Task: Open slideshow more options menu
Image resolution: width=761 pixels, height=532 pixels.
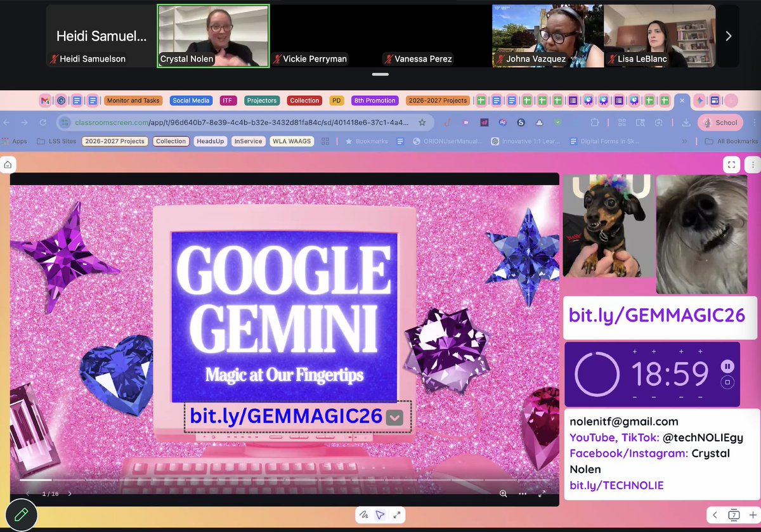Action: pos(523,493)
